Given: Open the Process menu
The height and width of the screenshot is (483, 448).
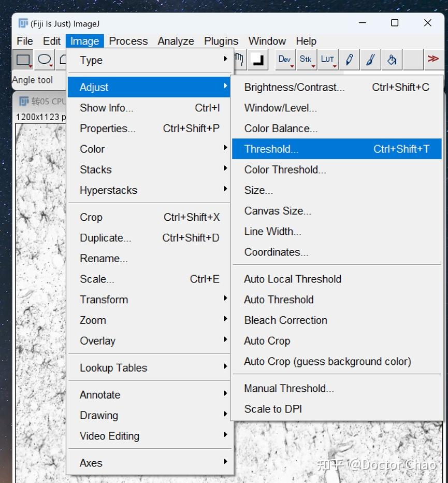Looking at the screenshot, I should click(x=128, y=41).
